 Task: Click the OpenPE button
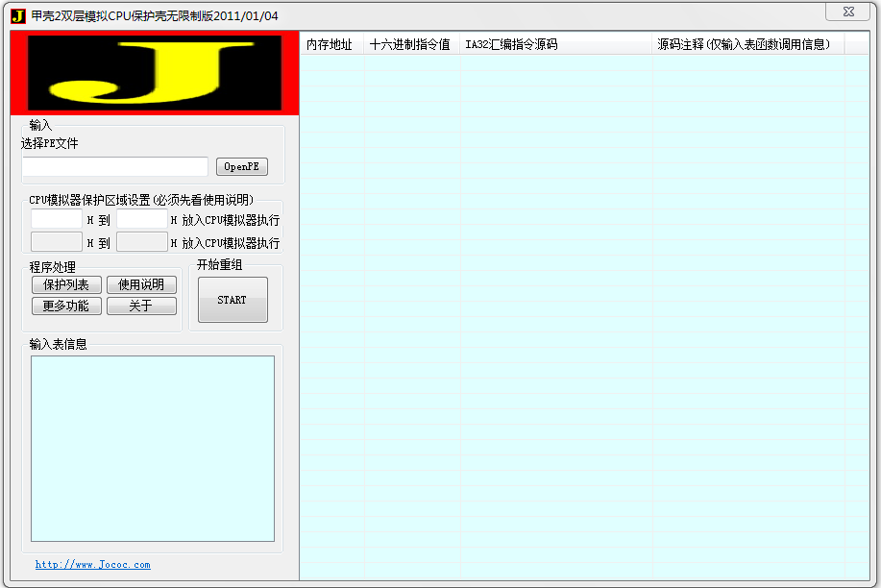[241, 166]
